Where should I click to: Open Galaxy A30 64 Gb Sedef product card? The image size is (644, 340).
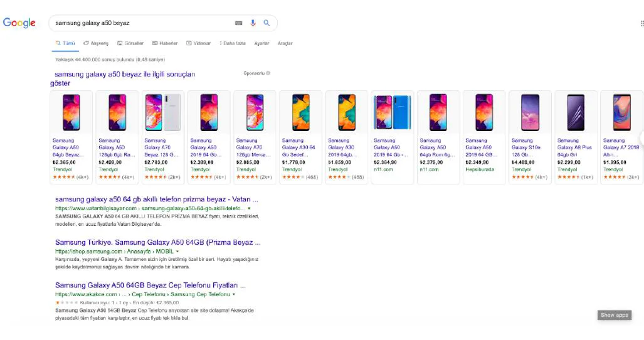pos(301,137)
